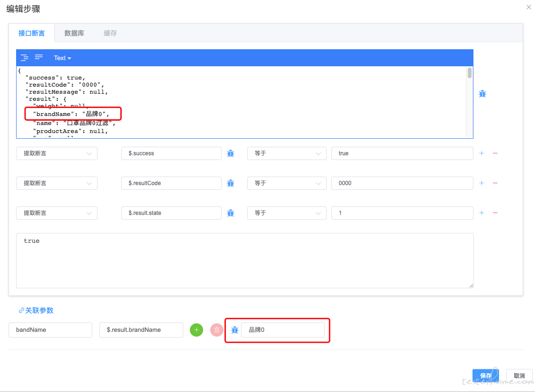Open the 缓存 tab

pyautogui.click(x=110, y=33)
